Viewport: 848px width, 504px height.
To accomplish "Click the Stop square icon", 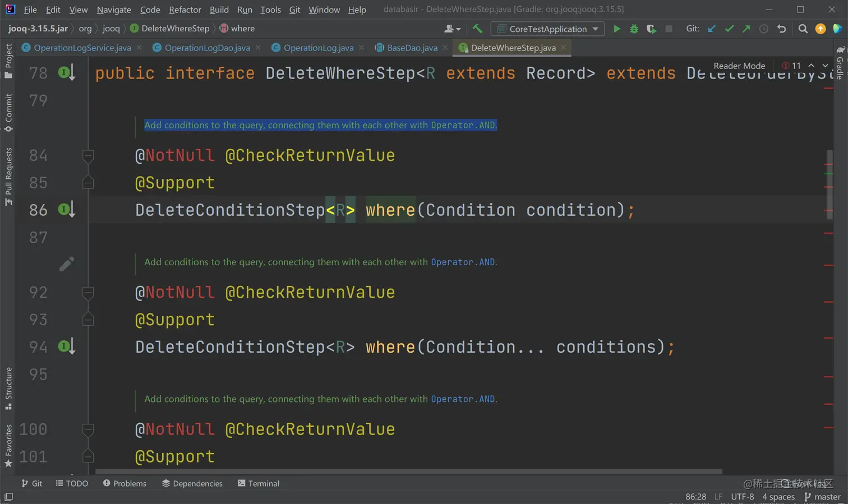I will pyautogui.click(x=669, y=29).
